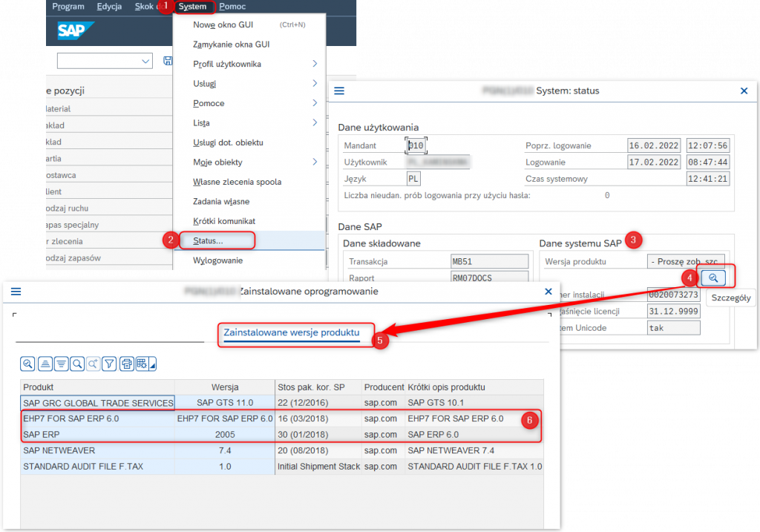Click Szczegóły magnifier button for product version
This screenshot has width=760, height=532.
[712, 278]
